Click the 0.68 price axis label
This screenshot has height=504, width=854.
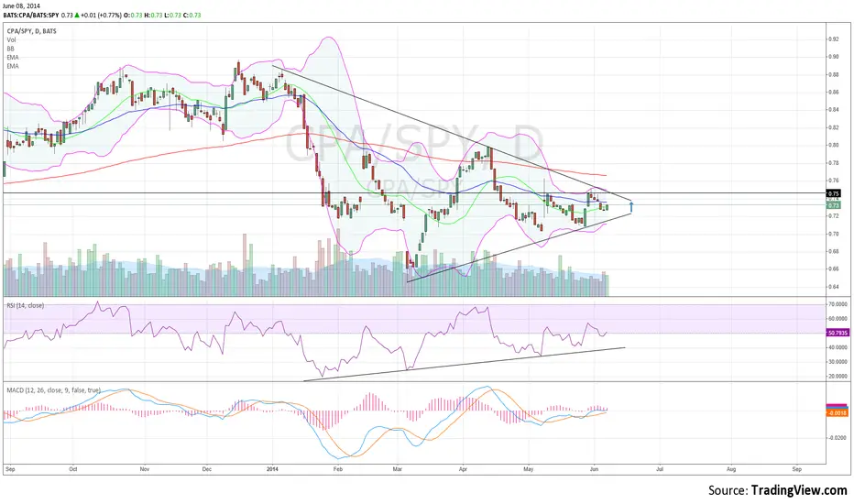[x=833, y=251]
